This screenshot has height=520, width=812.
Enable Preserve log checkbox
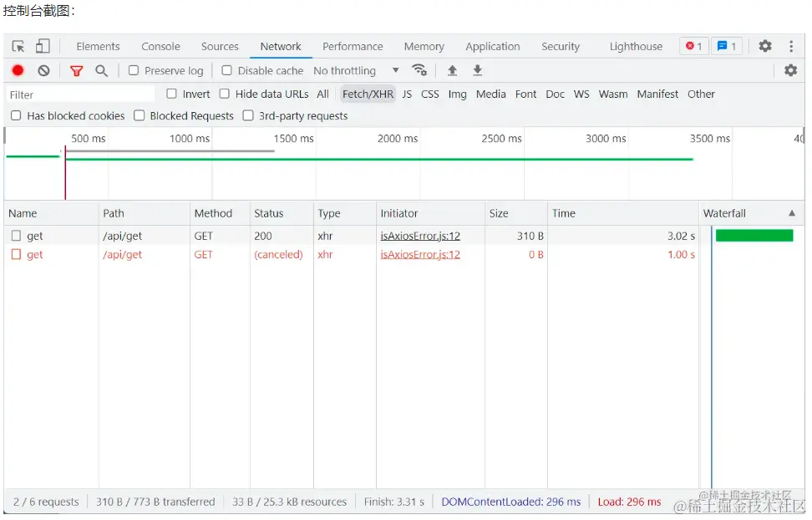(x=134, y=70)
